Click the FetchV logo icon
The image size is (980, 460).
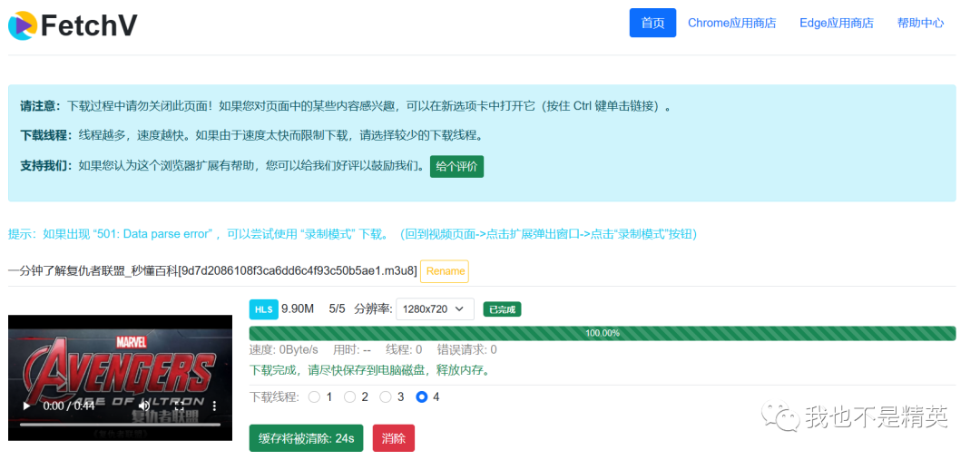pos(23,25)
